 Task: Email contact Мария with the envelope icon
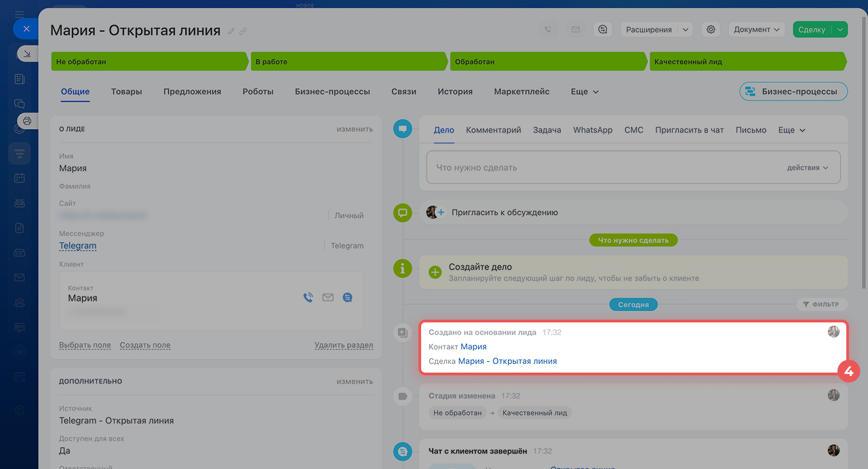click(328, 297)
